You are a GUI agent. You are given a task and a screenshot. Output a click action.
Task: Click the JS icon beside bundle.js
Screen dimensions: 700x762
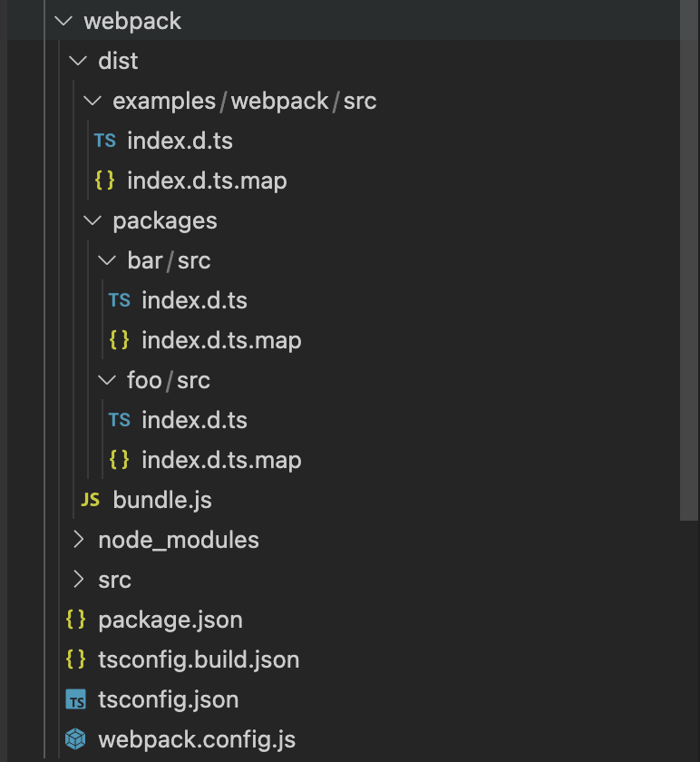pos(90,500)
